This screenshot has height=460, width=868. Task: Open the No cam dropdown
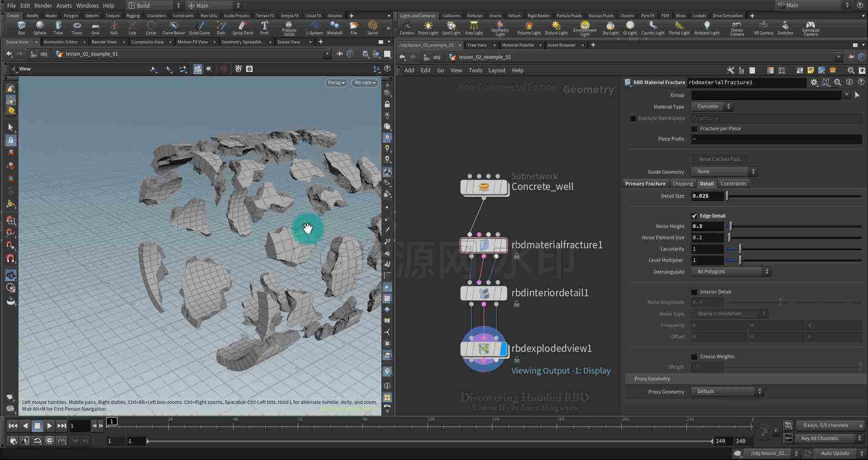pos(365,83)
